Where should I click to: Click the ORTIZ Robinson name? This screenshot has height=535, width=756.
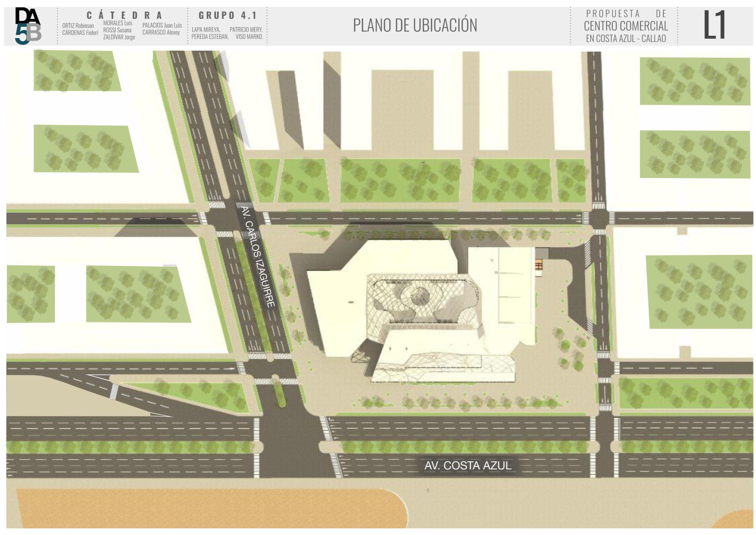[x=78, y=26]
